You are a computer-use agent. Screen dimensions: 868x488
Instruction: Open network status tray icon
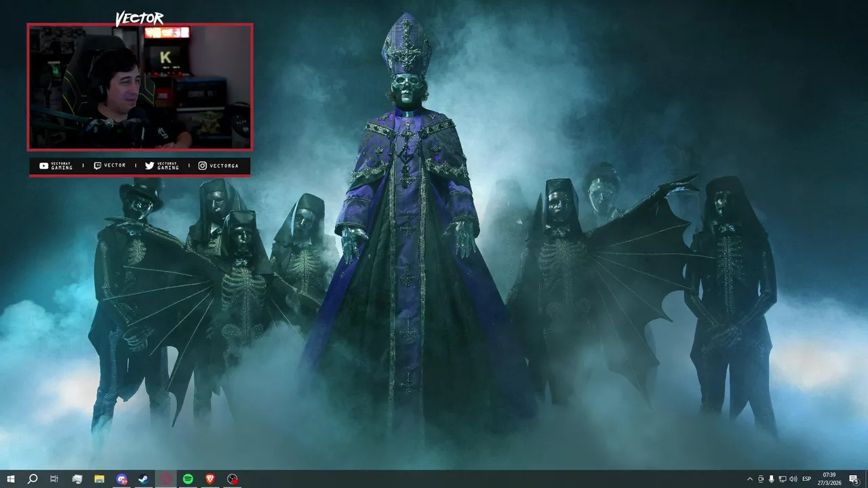tap(783, 479)
